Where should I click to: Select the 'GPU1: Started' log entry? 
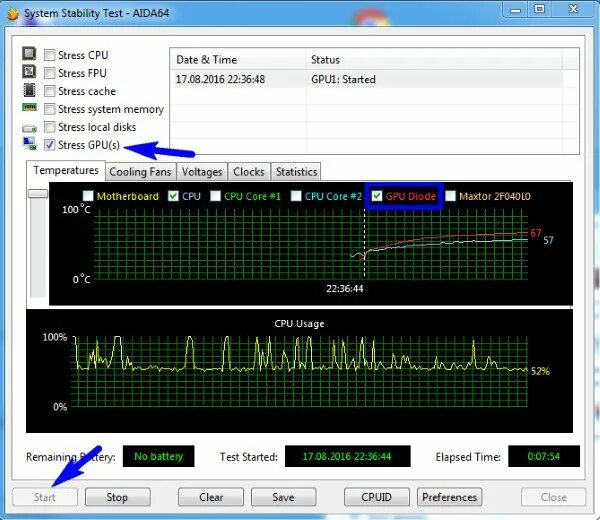(343, 80)
